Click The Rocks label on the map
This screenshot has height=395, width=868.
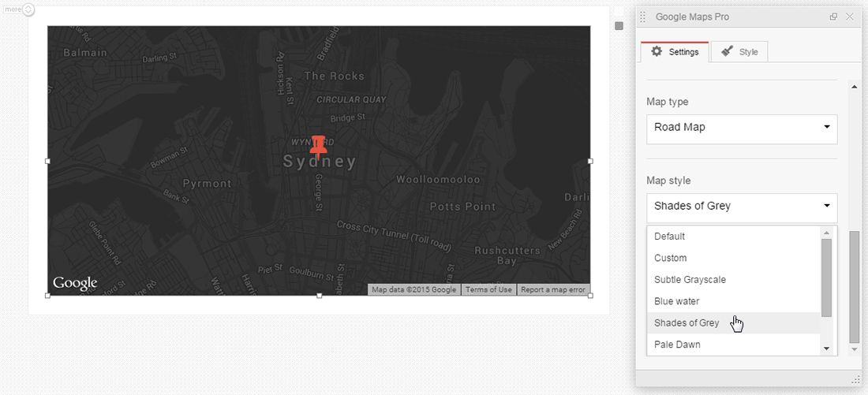[335, 76]
